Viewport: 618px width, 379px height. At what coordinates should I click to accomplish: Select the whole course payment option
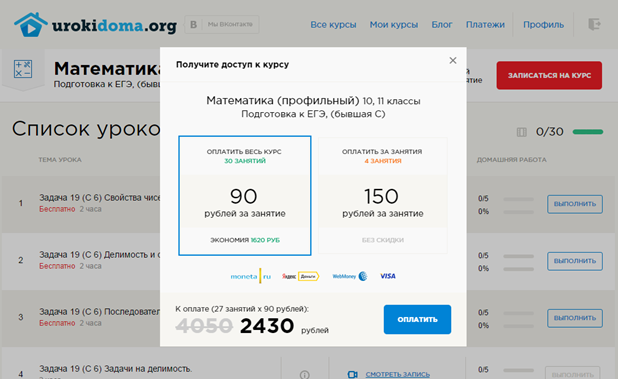(245, 196)
